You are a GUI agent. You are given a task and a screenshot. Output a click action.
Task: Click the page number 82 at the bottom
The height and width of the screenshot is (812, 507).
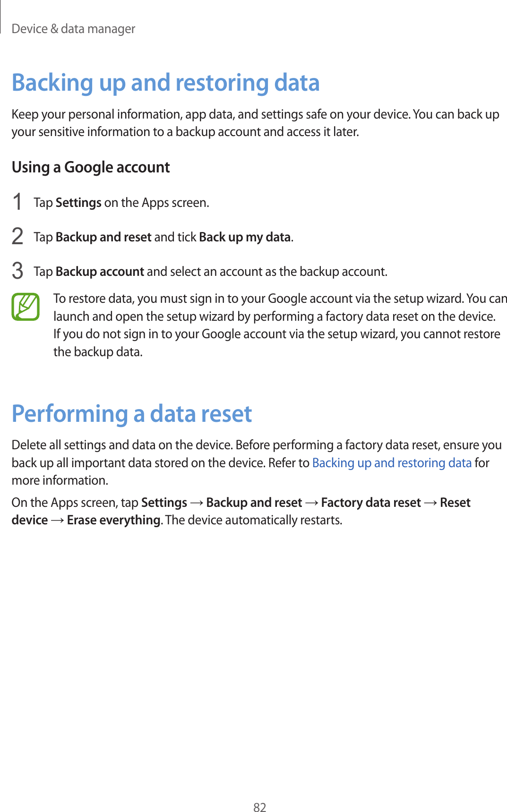click(259, 807)
